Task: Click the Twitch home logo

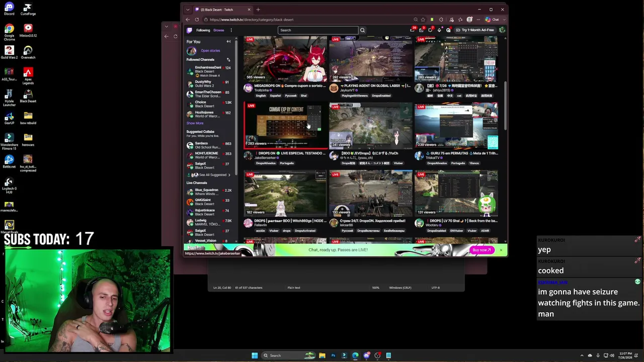Action: [189, 30]
